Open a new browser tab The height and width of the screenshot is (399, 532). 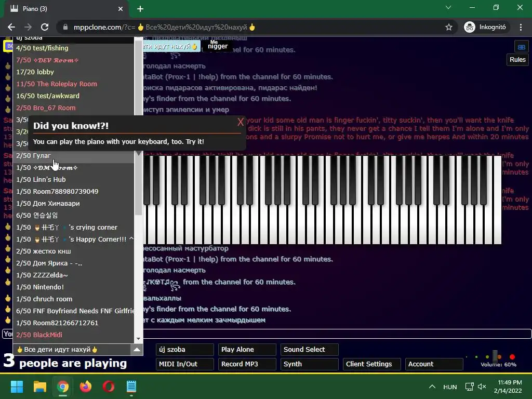[140, 9]
